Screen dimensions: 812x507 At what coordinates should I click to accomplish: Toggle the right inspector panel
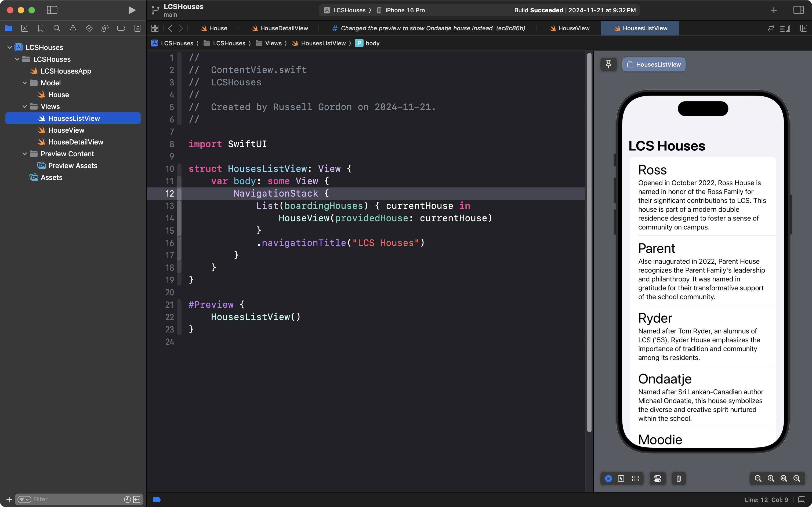coord(798,10)
